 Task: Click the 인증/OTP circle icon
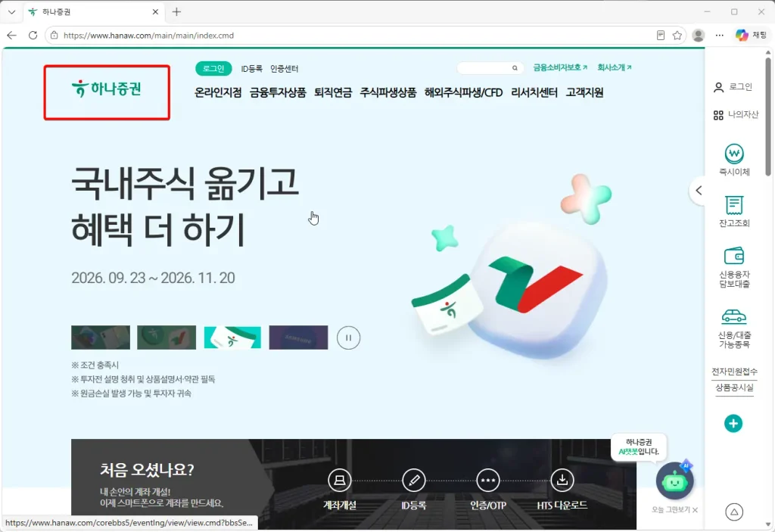pyautogui.click(x=488, y=480)
